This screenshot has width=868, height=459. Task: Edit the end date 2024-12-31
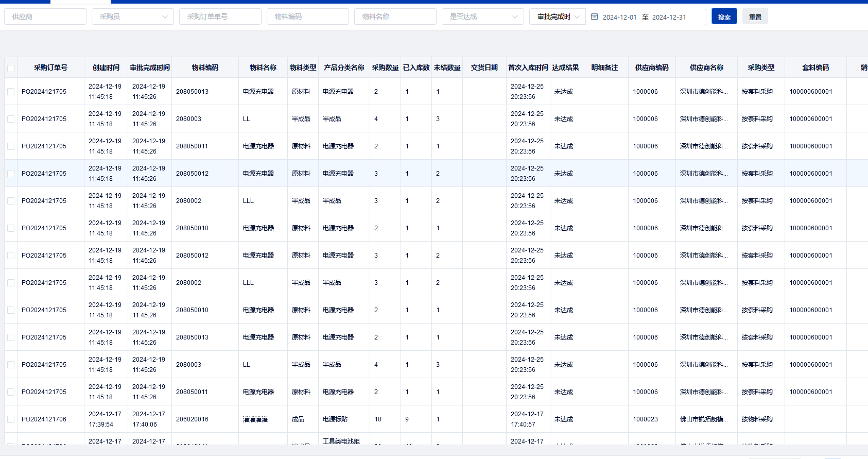click(x=669, y=17)
